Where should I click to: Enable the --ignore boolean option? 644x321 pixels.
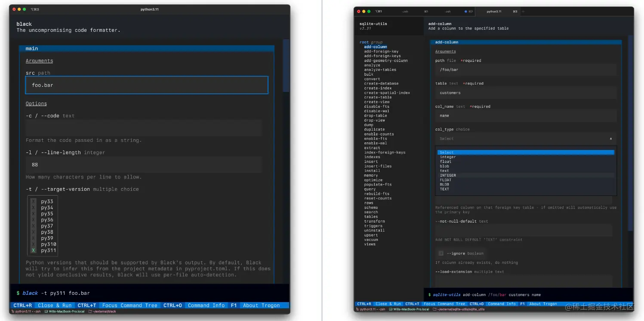tap(441, 253)
